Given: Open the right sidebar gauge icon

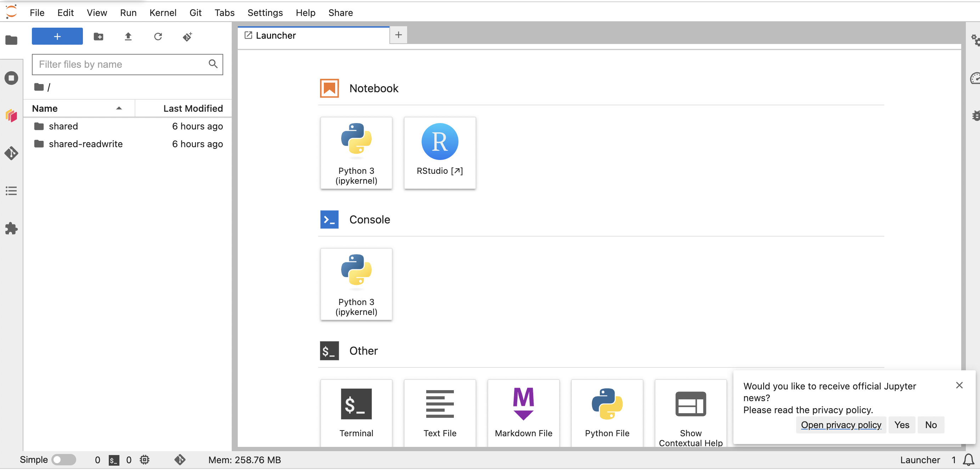Looking at the screenshot, I should (x=975, y=78).
